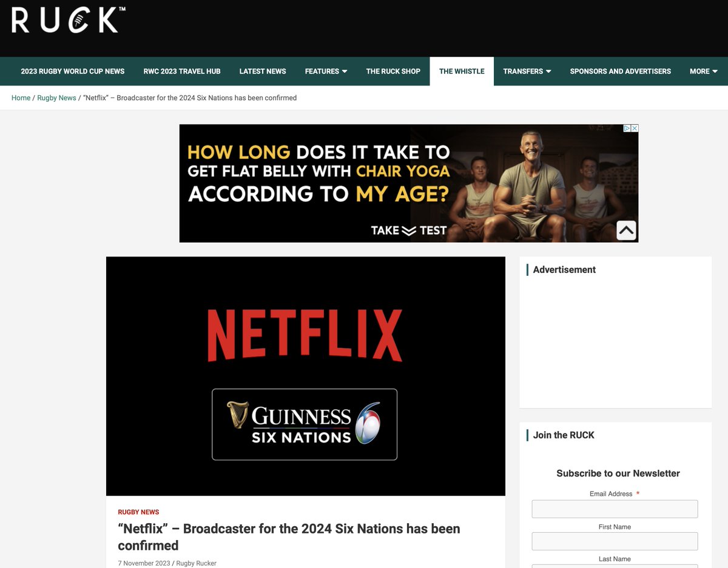Open The Ruck Shop menu item
This screenshot has height=568, width=728.
(x=393, y=72)
